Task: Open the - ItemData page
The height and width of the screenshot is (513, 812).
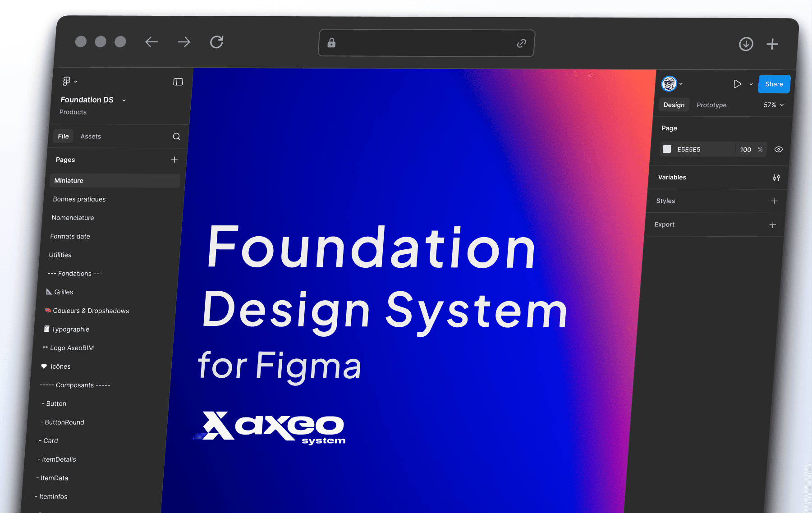Action: coord(52,478)
